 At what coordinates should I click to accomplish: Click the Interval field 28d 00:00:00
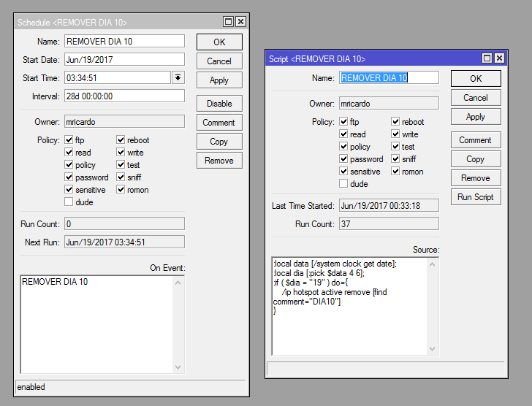(124, 96)
